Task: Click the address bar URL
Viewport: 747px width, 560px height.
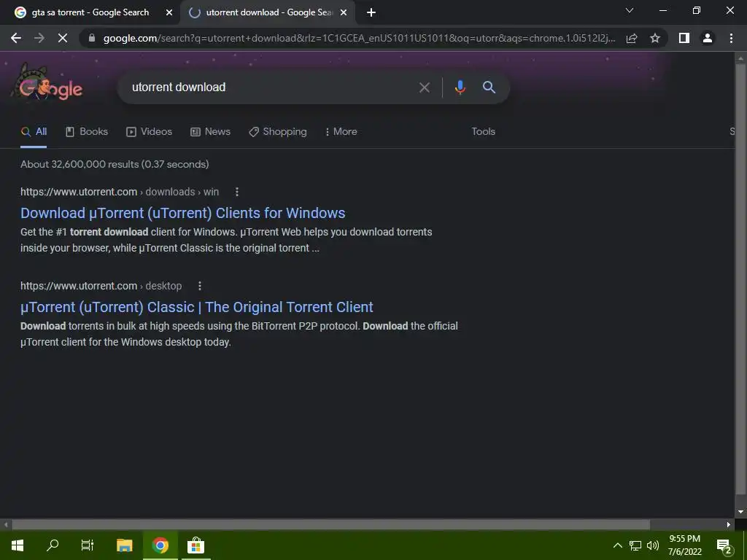Action: (x=359, y=38)
